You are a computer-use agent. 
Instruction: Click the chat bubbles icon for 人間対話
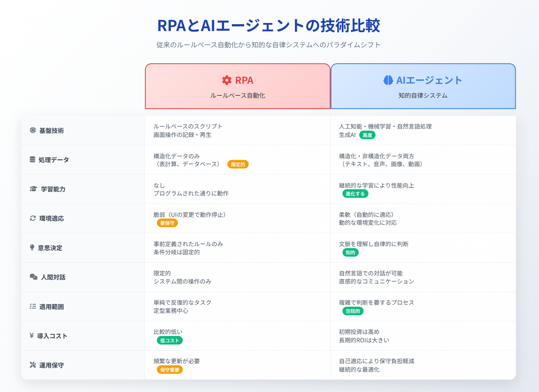[33, 277]
